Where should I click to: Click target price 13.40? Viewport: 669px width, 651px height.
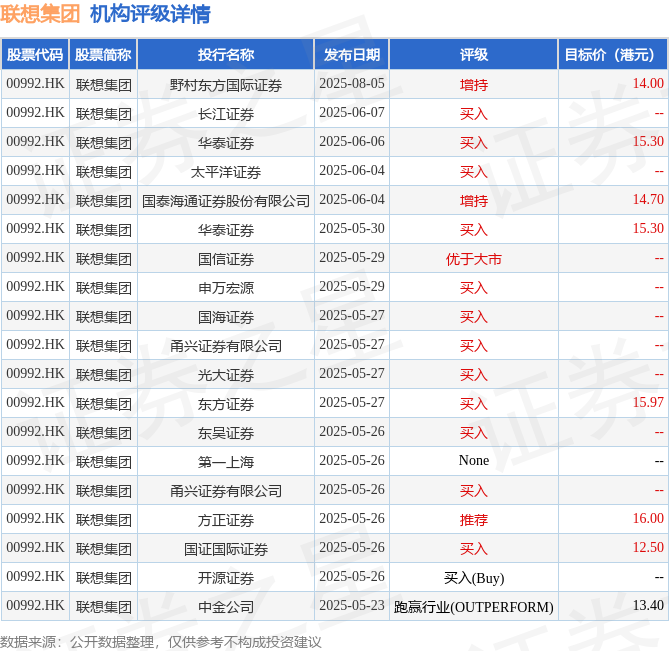[648, 606]
